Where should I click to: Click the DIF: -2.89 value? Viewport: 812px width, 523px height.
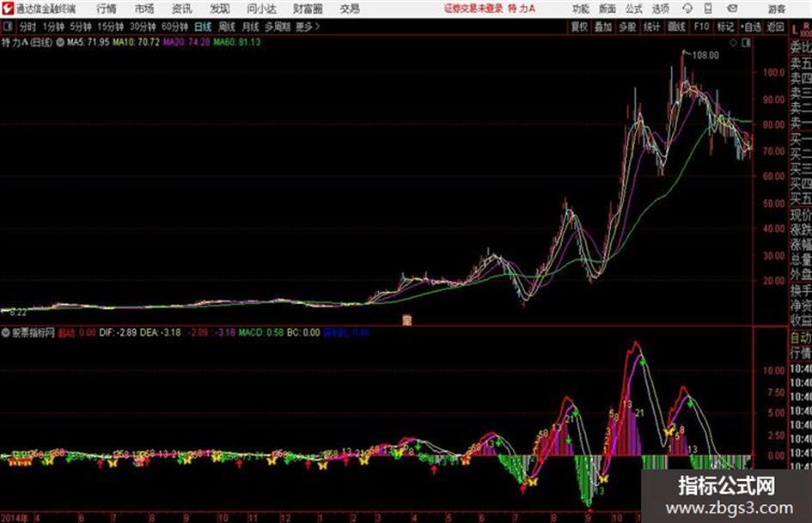pos(118,332)
